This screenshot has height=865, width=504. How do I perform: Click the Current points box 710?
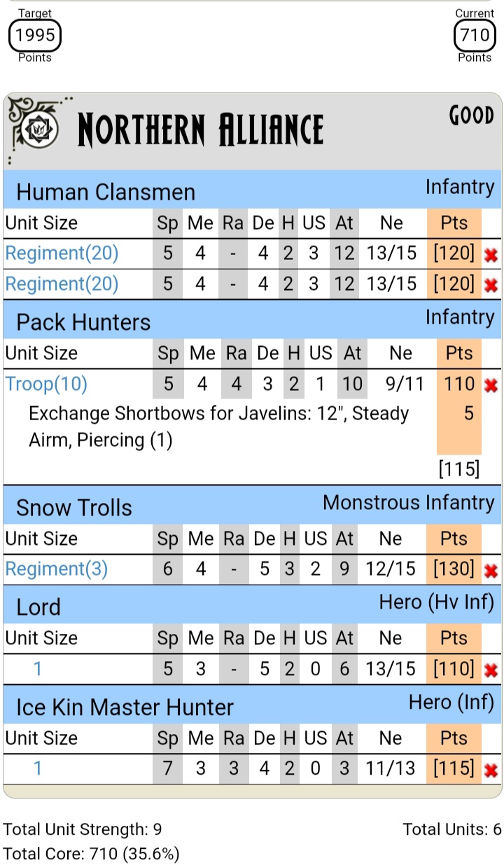pos(475,35)
